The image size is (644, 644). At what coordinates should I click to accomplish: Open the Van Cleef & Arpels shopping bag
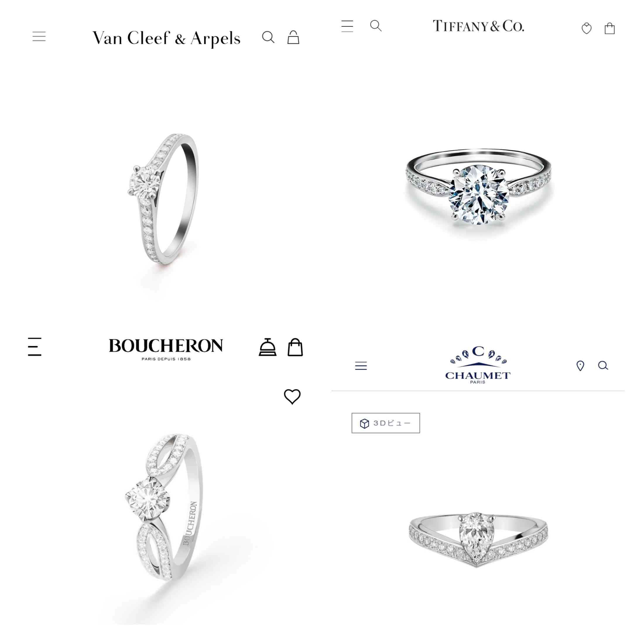(x=293, y=37)
